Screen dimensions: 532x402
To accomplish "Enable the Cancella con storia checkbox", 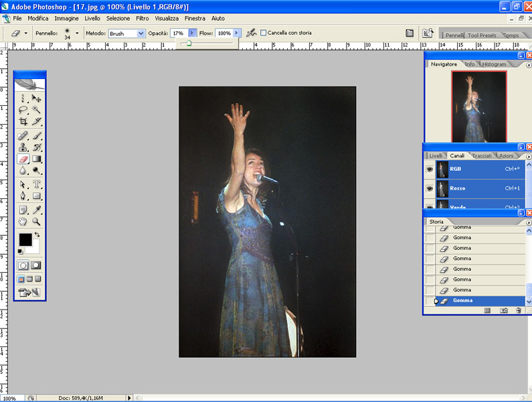I will pos(263,33).
